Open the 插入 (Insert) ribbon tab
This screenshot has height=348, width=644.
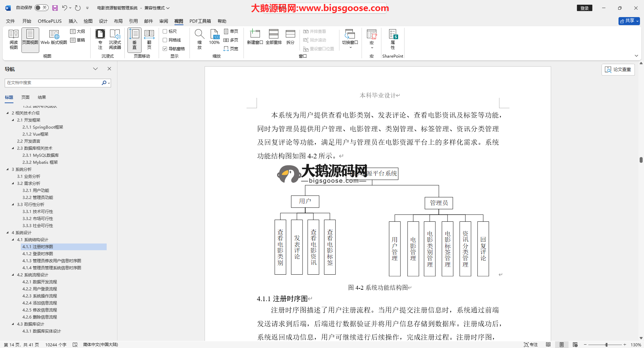click(x=73, y=21)
